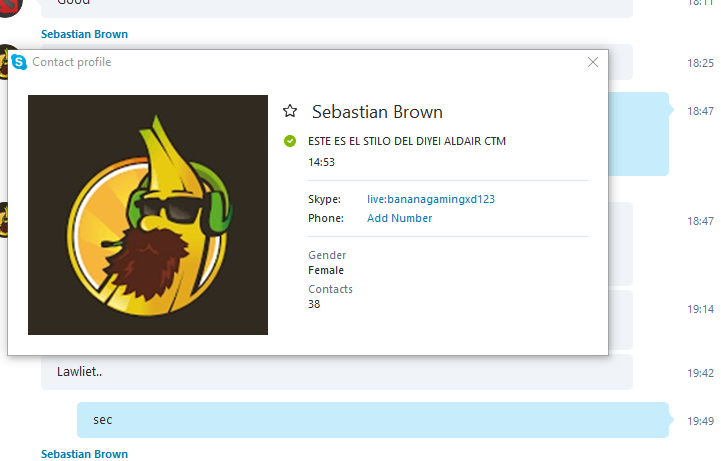The width and height of the screenshot is (721, 461).
Task: Click the local time 14:53
Action: (321, 162)
